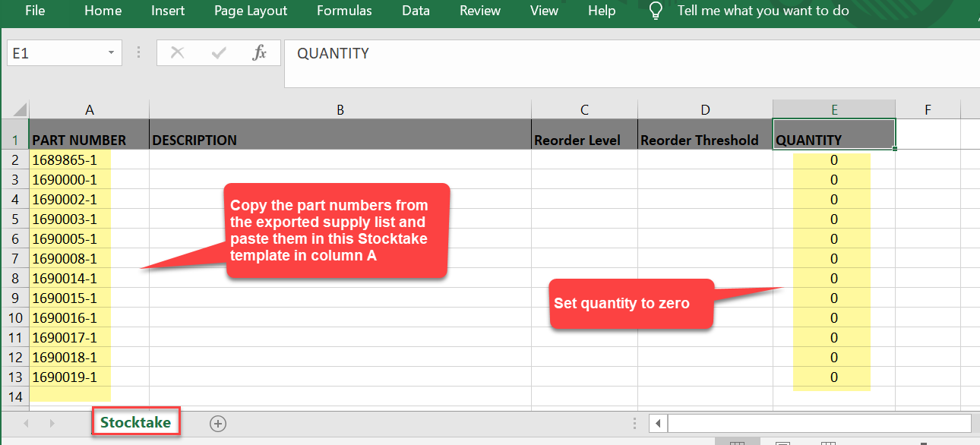The height and width of the screenshot is (445, 980).
Task: Expand the Name Box dropdown arrow
Action: click(x=111, y=53)
